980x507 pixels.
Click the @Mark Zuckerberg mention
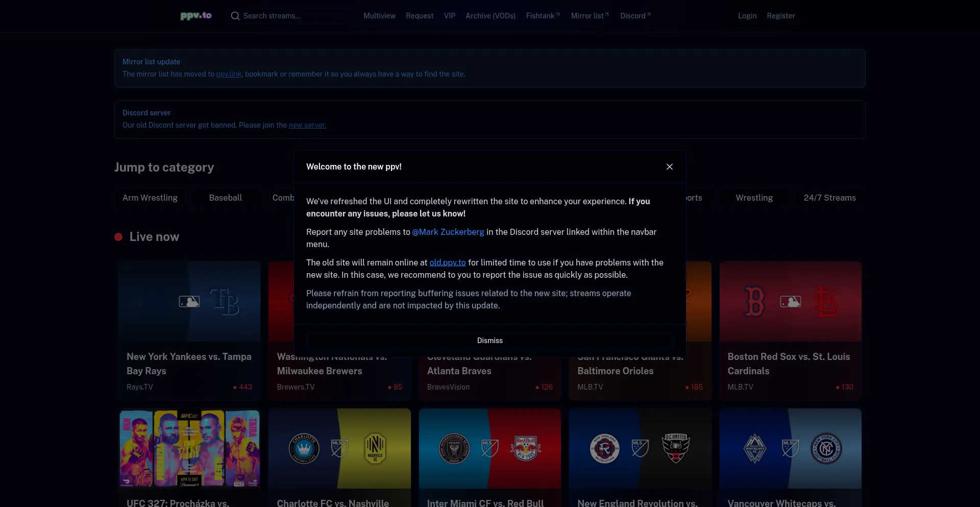pyautogui.click(x=448, y=232)
